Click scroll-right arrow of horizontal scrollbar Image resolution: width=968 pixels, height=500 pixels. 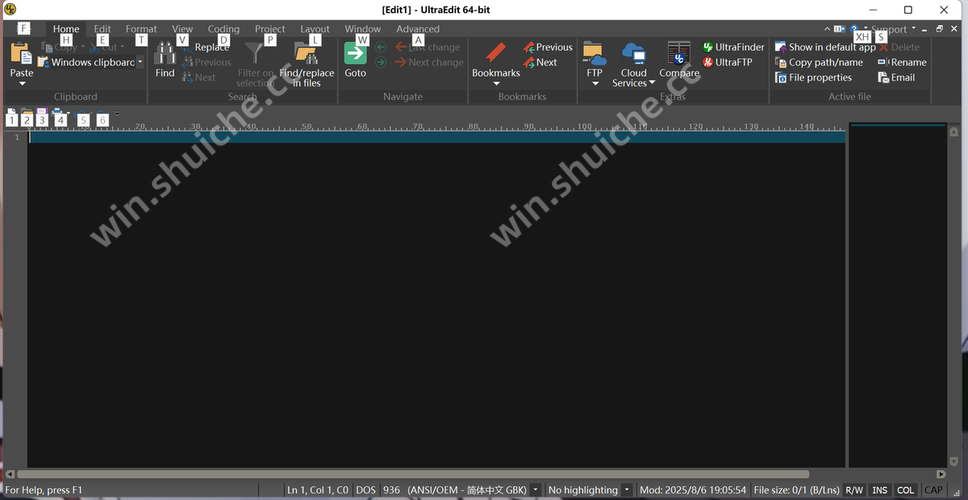click(x=941, y=474)
